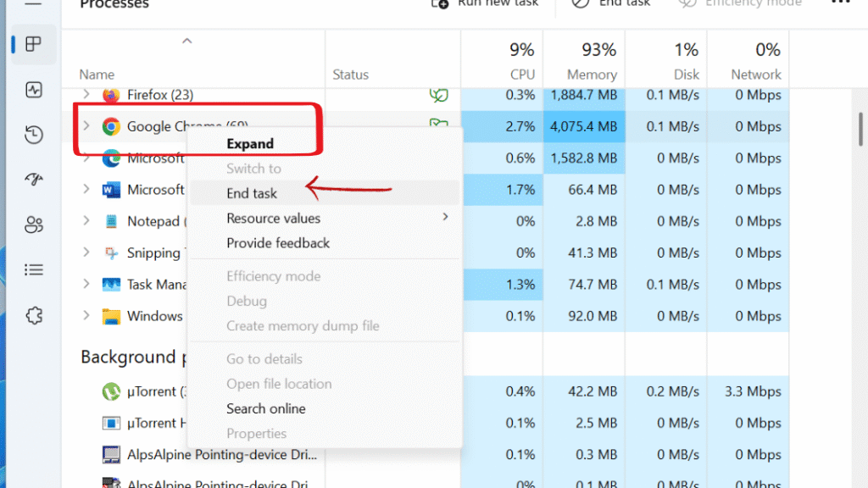Screen dimensions: 868x488
Task: Open the Resource values submenu arrow
Action: coord(446,217)
